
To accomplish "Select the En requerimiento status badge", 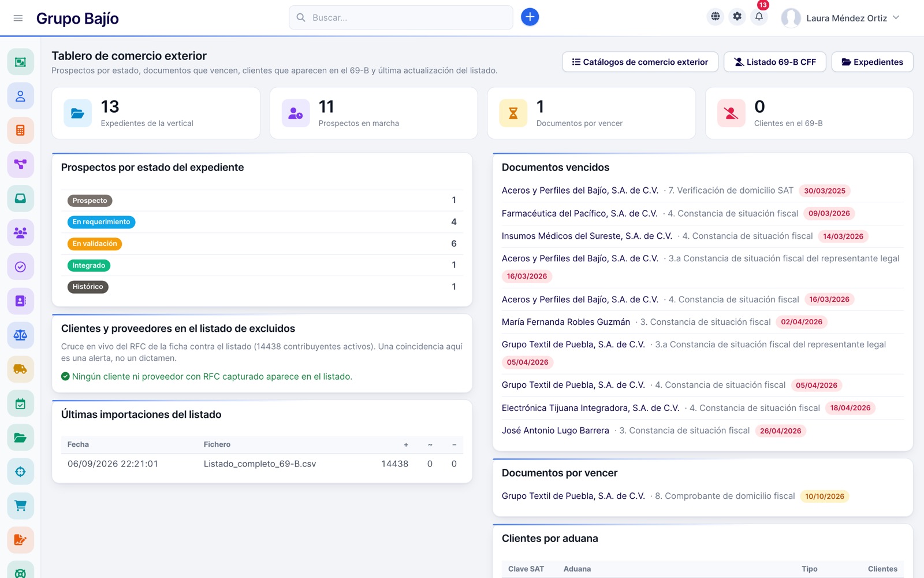I will click(101, 222).
